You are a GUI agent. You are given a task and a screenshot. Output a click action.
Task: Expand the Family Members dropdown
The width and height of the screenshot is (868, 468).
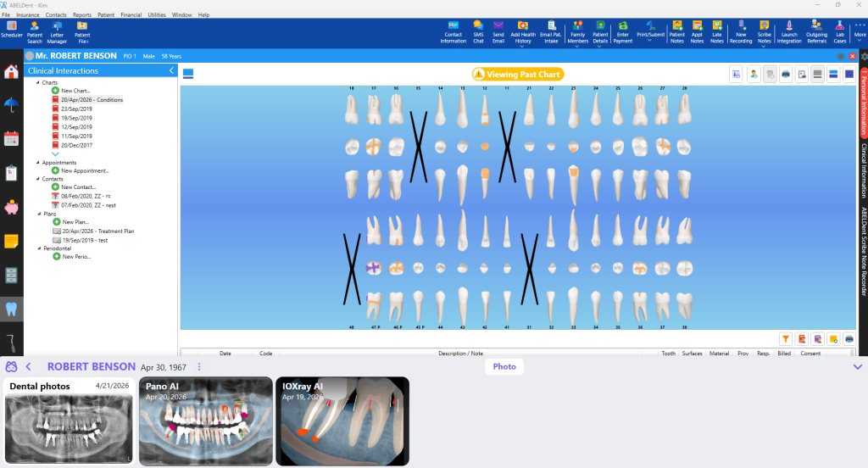coord(577,47)
